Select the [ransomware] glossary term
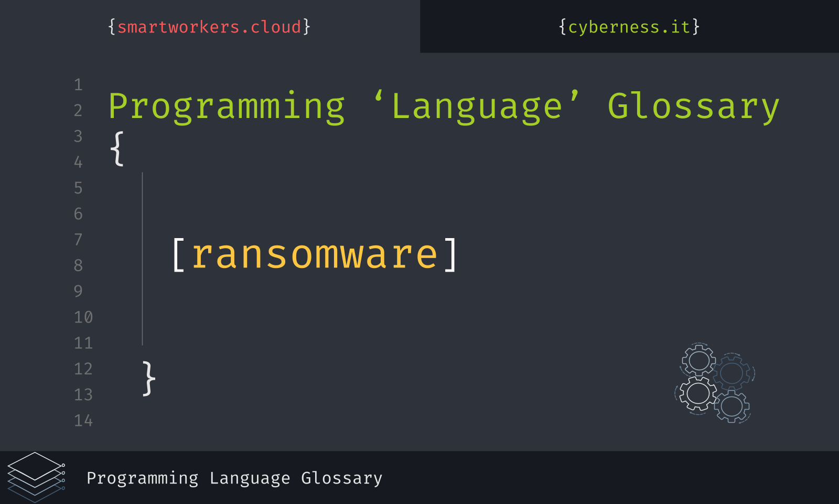The height and width of the screenshot is (504, 839). point(315,255)
